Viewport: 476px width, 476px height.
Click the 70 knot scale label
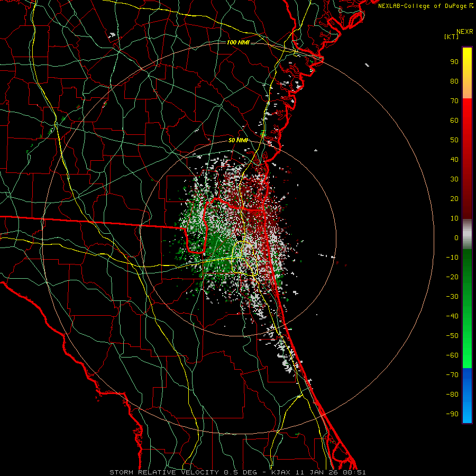(454, 101)
